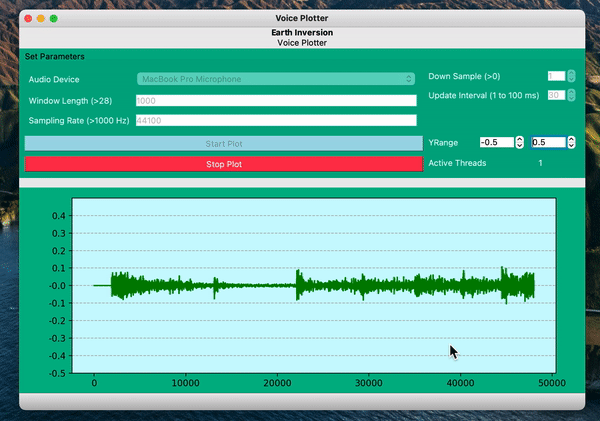The height and width of the screenshot is (421, 600).
Task: Increase the Down Sample value with up arrow
Action: tap(571, 73)
